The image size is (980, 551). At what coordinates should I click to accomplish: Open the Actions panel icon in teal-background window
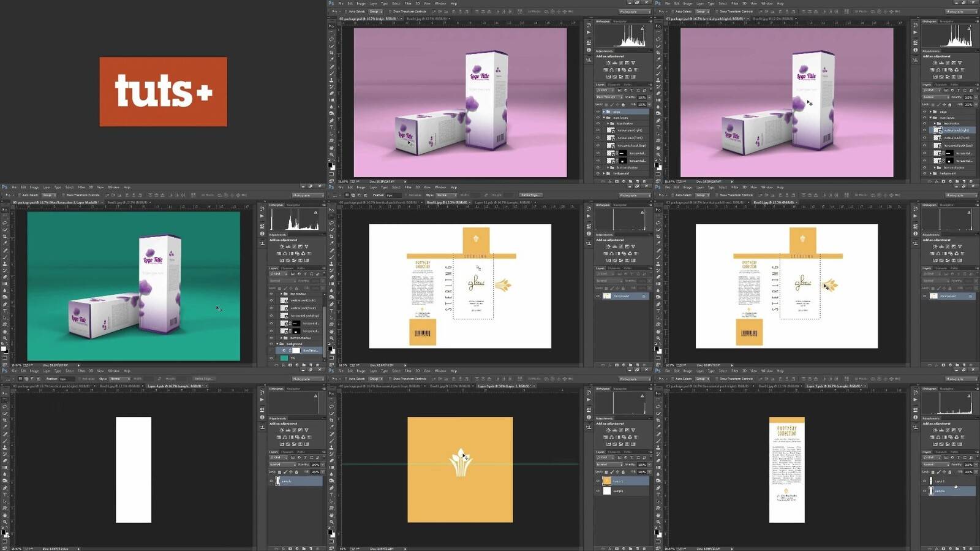(262, 216)
